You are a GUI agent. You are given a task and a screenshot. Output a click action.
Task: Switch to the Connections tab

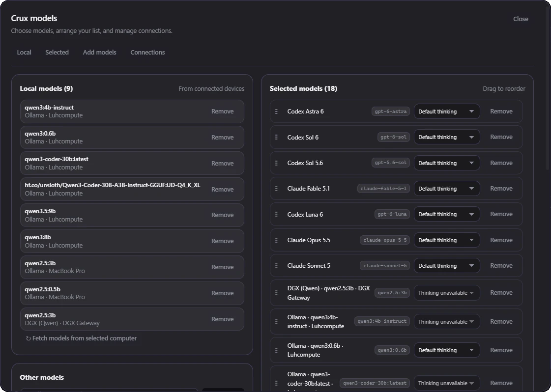pyautogui.click(x=147, y=53)
